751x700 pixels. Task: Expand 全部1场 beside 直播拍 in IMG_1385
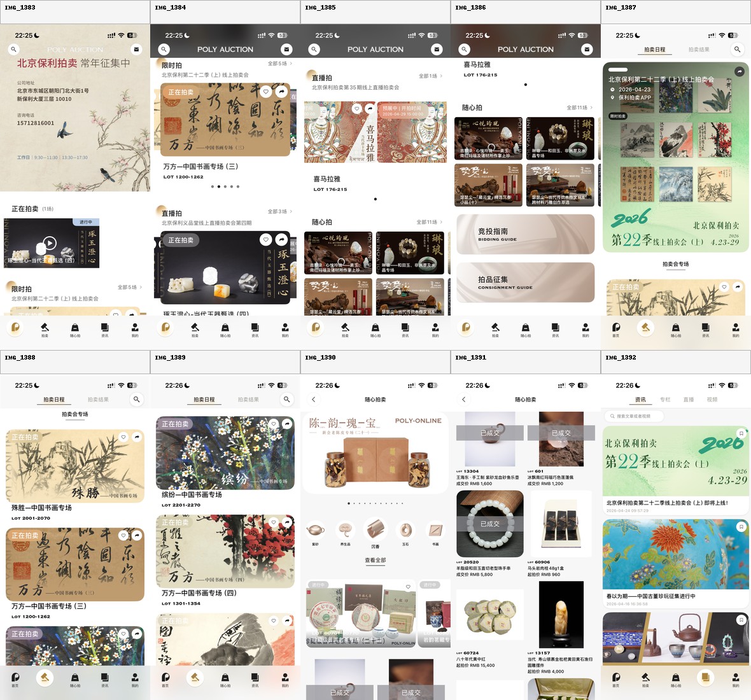(430, 76)
